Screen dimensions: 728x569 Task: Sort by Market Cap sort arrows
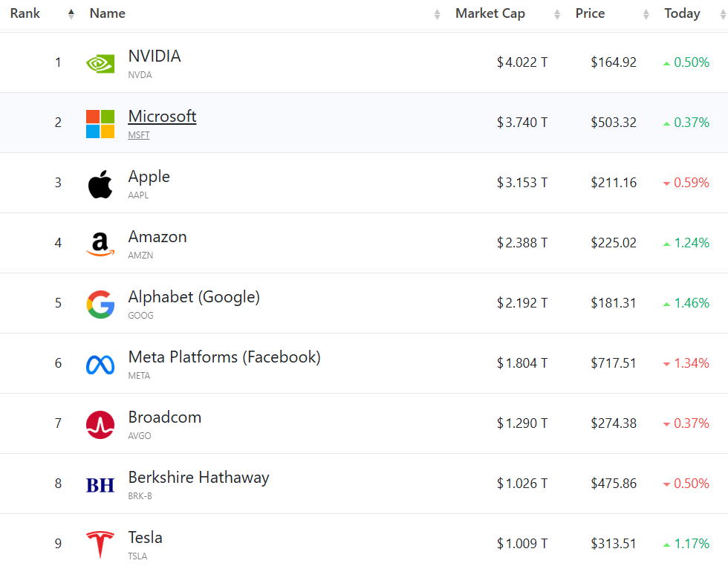(x=557, y=14)
